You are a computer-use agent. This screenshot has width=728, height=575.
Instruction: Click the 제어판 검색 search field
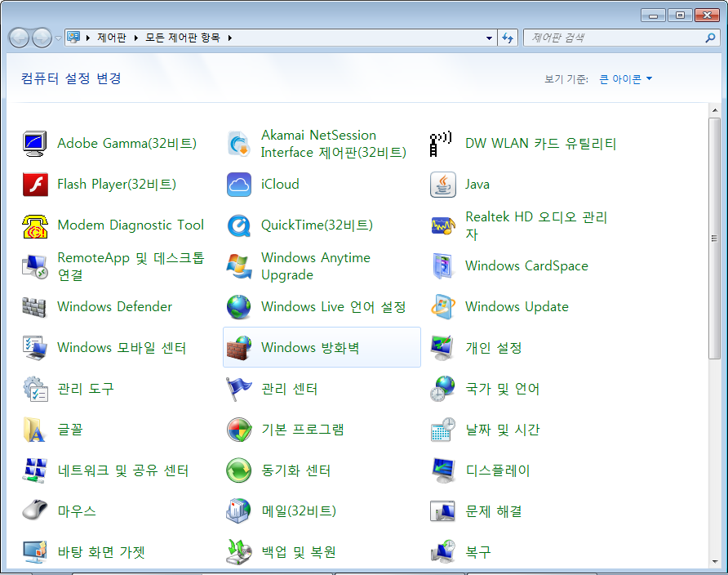(615, 38)
